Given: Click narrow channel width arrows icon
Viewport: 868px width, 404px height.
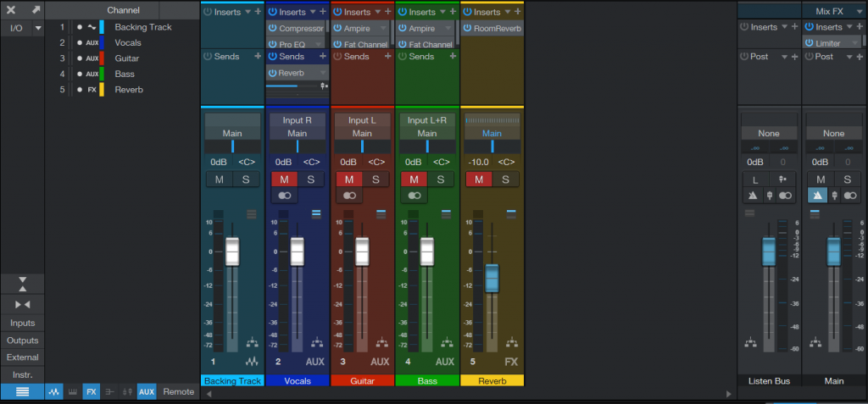Looking at the screenshot, I should pyautogui.click(x=22, y=304).
